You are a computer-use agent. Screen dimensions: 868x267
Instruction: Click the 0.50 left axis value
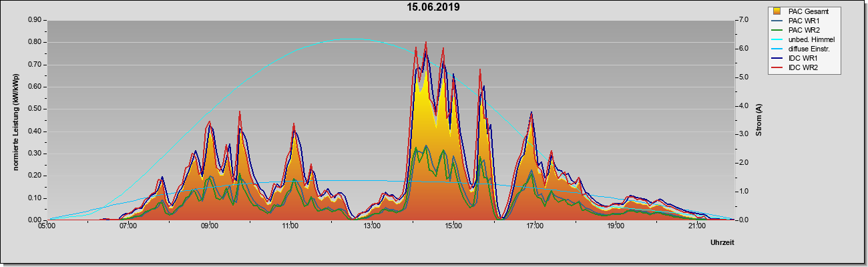pos(35,109)
